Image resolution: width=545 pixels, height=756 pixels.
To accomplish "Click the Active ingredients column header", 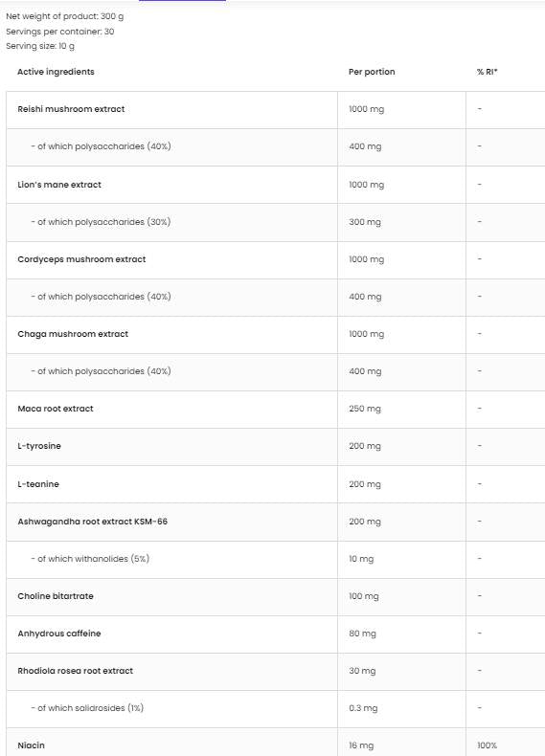I will click(x=56, y=72).
